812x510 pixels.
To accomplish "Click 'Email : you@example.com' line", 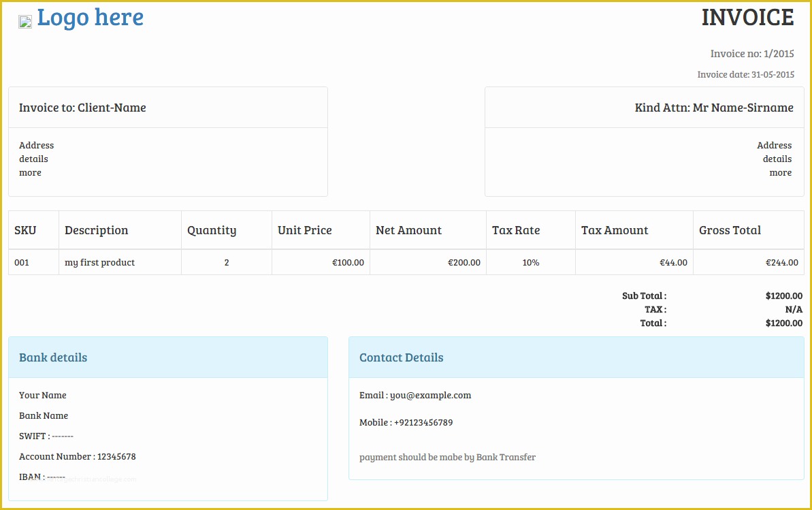I will [415, 395].
